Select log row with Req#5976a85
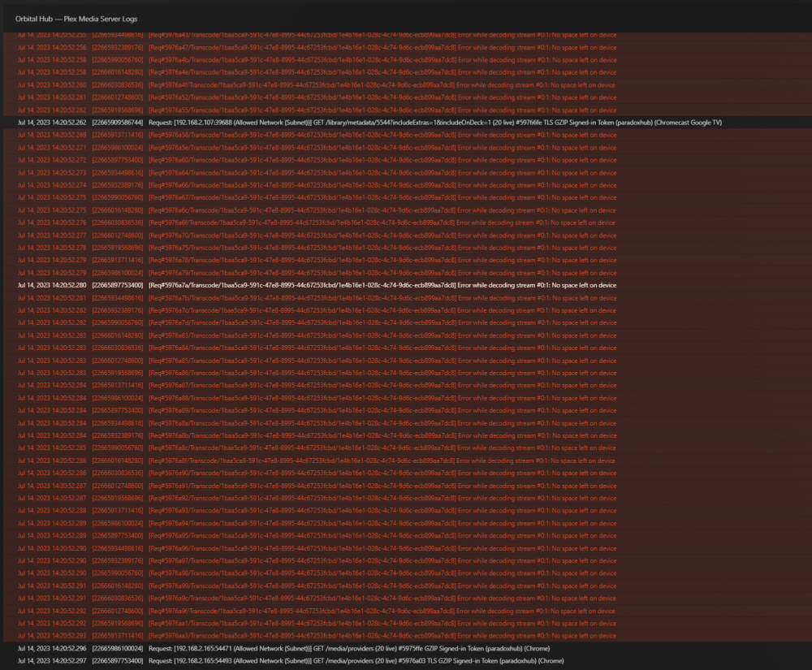The image size is (812, 670). 406,361
